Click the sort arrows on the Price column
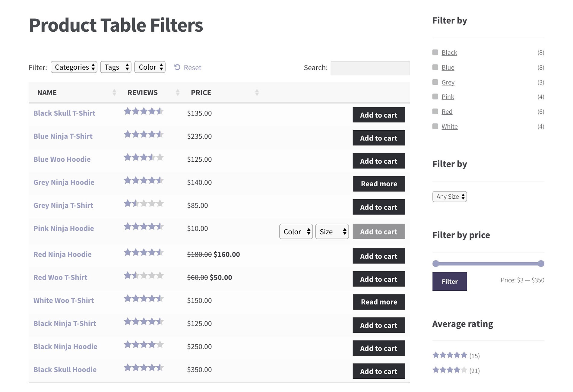Viewport: 573px width, 392px height. coord(257,92)
